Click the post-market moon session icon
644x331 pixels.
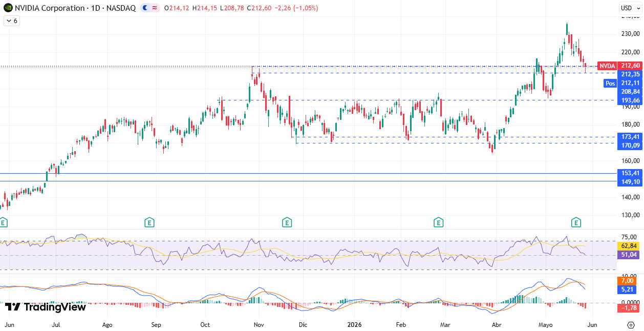coord(145,8)
